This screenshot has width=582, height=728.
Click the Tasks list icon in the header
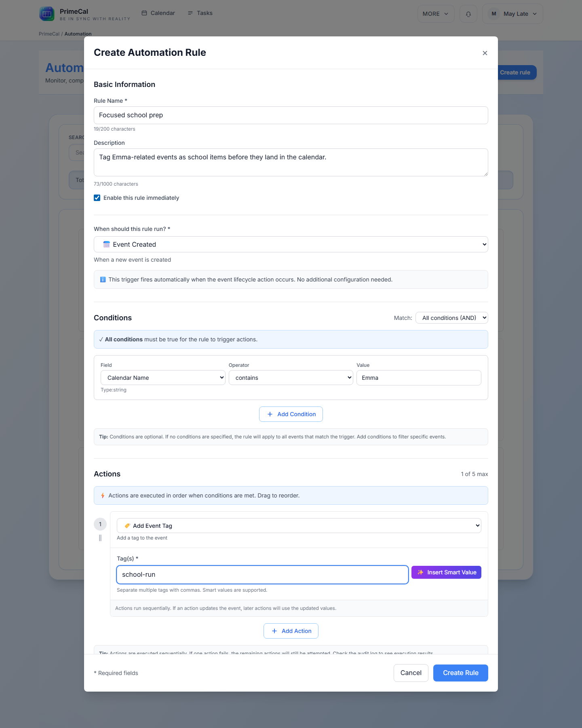[190, 13]
